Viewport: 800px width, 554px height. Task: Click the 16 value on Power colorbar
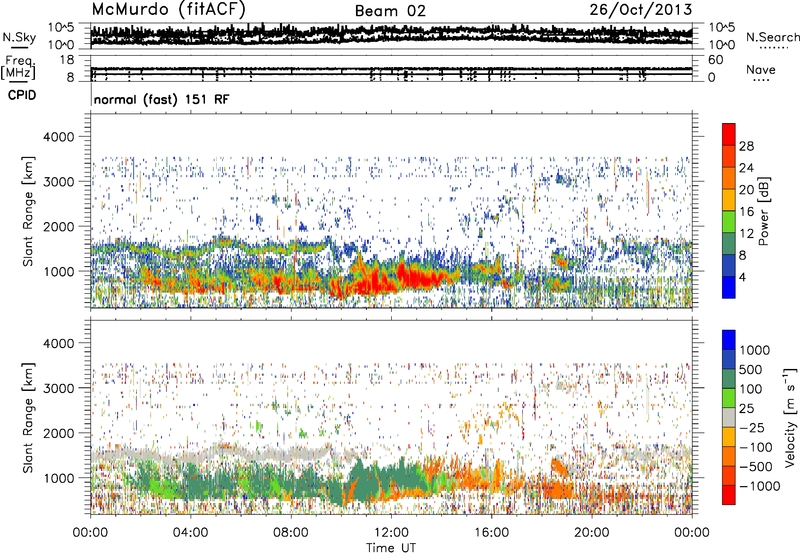click(x=746, y=212)
